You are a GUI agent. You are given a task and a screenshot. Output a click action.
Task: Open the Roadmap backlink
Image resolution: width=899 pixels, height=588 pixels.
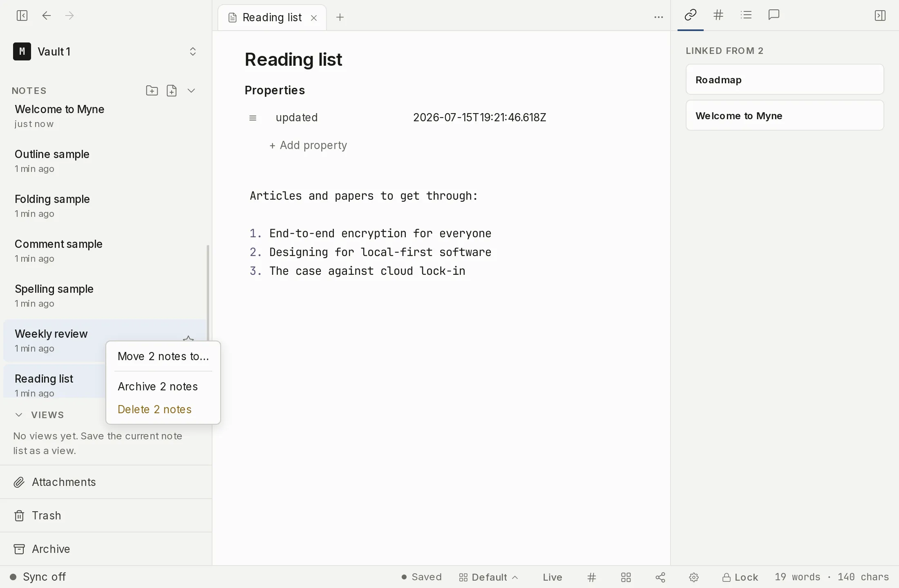click(x=785, y=80)
